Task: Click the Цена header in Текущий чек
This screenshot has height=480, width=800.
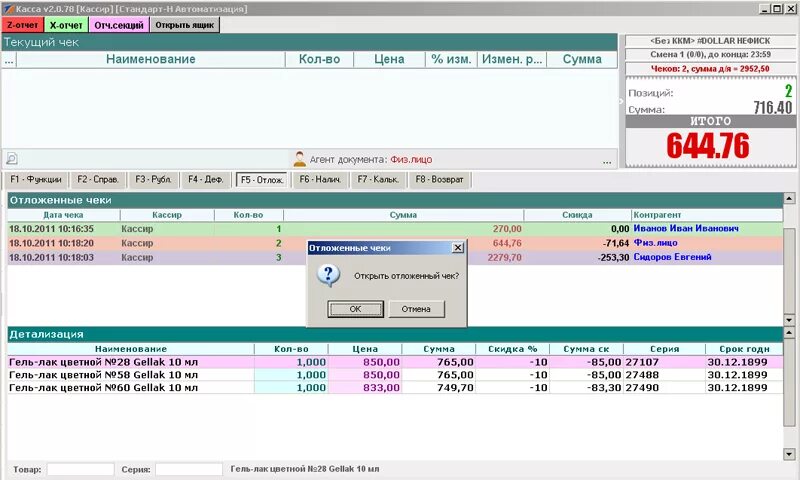Action: click(x=389, y=60)
